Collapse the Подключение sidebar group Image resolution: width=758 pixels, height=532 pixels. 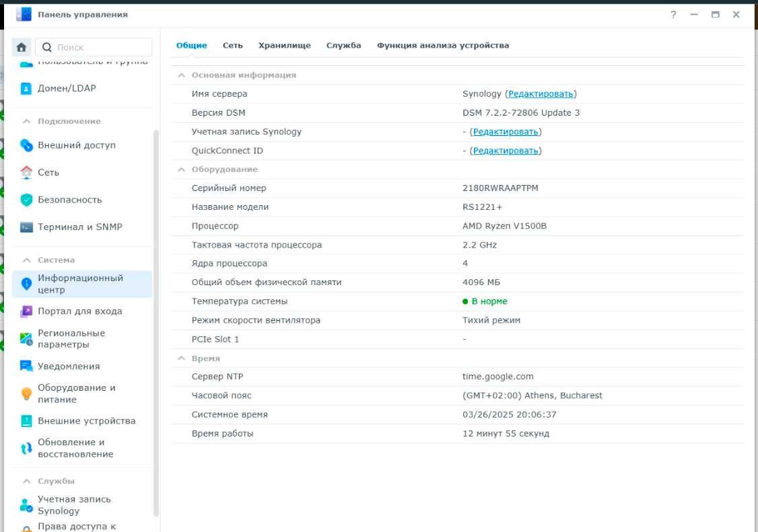[x=26, y=121]
